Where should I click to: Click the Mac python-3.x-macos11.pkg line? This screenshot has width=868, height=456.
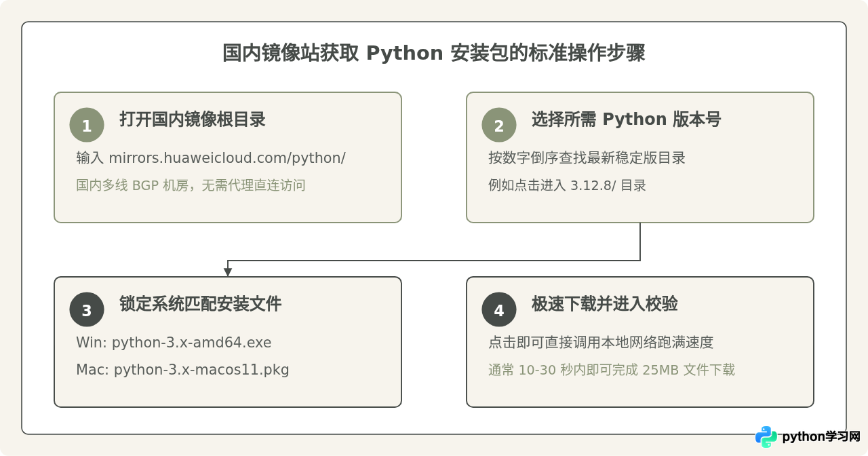(x=182, y=370)
